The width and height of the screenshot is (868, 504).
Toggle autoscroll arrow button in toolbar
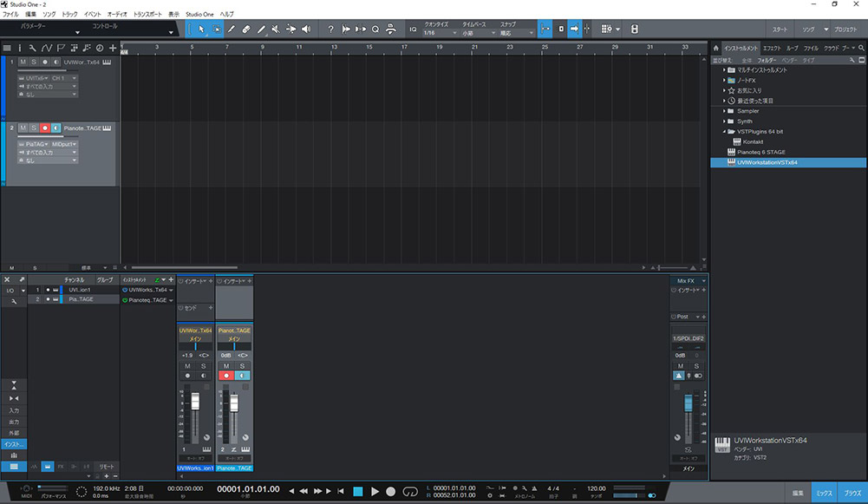574,29
